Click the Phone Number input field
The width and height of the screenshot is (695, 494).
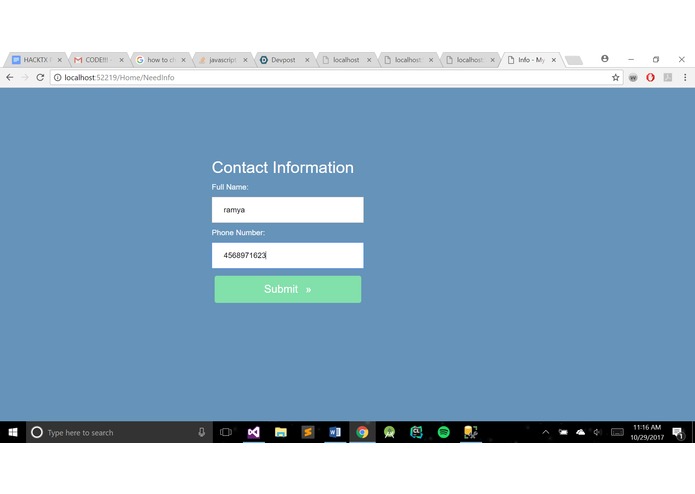pos(288,255)
